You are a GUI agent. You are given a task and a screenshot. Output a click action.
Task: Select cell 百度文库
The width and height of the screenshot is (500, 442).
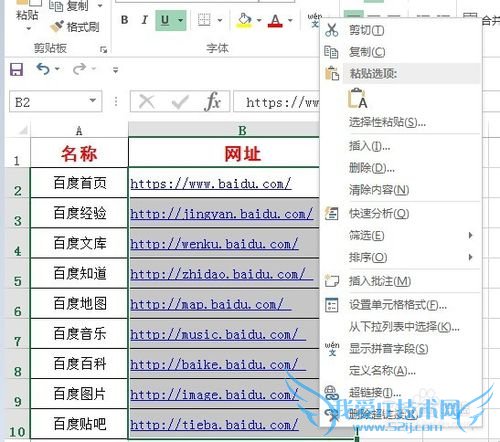coord(79,243)
